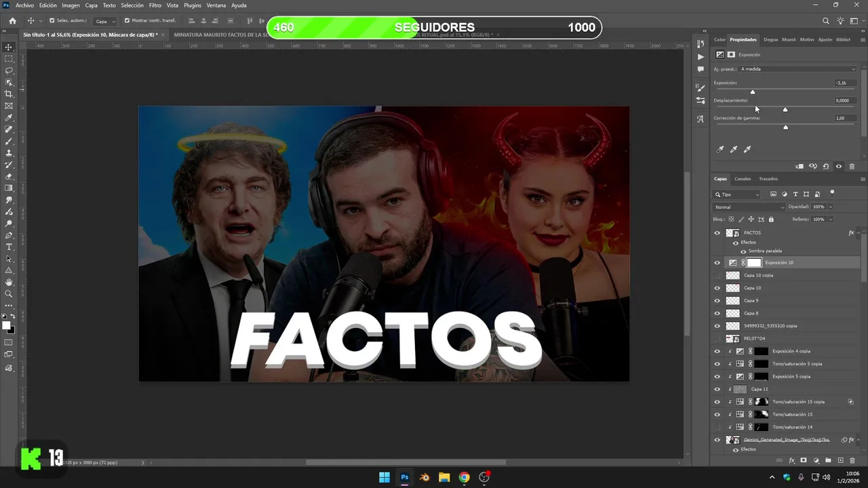Screen dimensions: 868x488
Task: Select the Crop tool
Action: 9,94
